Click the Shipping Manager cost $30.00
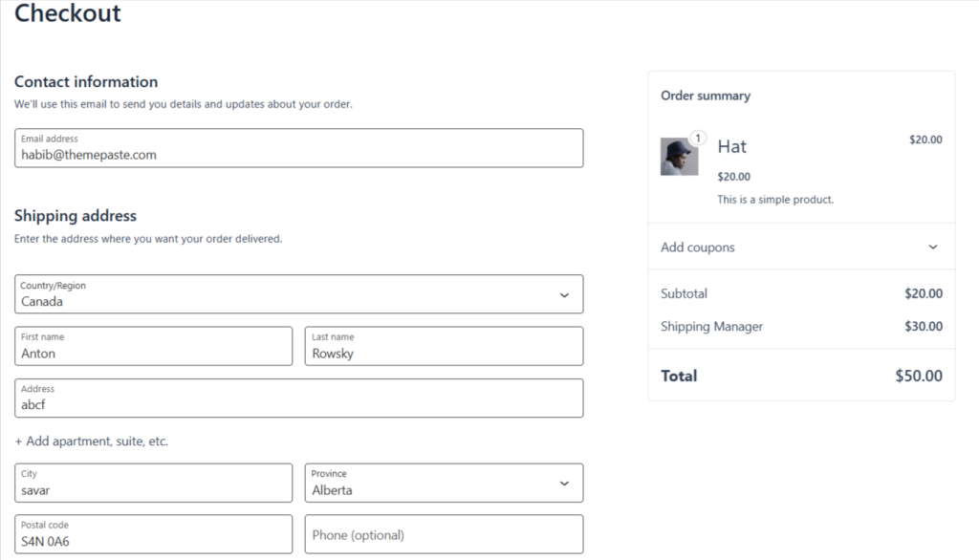 coord(923,326)
